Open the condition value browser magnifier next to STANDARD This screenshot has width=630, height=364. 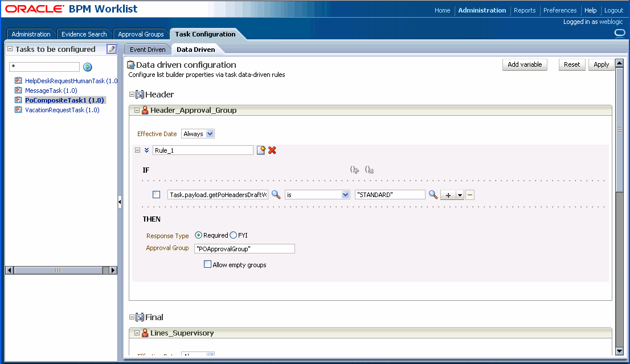click(x=433, y=194)
